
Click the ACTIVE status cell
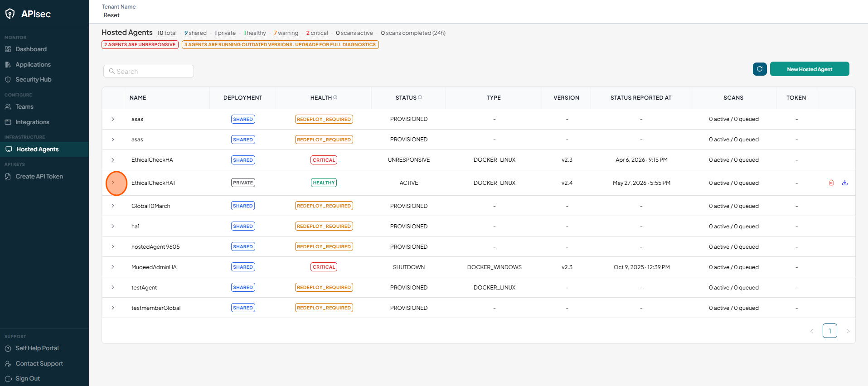pyautogui.click(x=409, y=183)
